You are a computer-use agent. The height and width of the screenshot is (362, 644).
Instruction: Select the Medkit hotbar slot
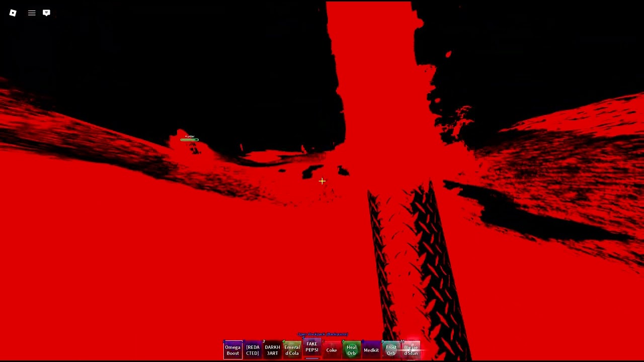[x=371, y=350]
